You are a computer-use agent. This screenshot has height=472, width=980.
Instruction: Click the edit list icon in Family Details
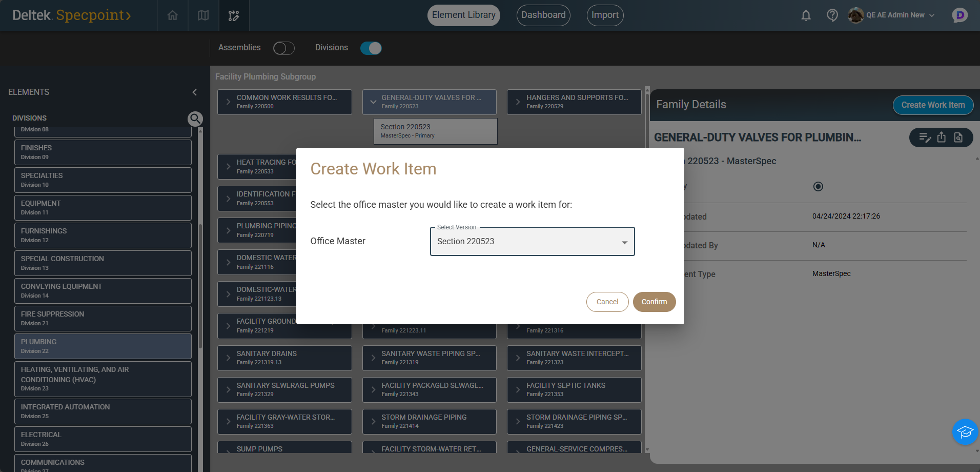[925, 137]
